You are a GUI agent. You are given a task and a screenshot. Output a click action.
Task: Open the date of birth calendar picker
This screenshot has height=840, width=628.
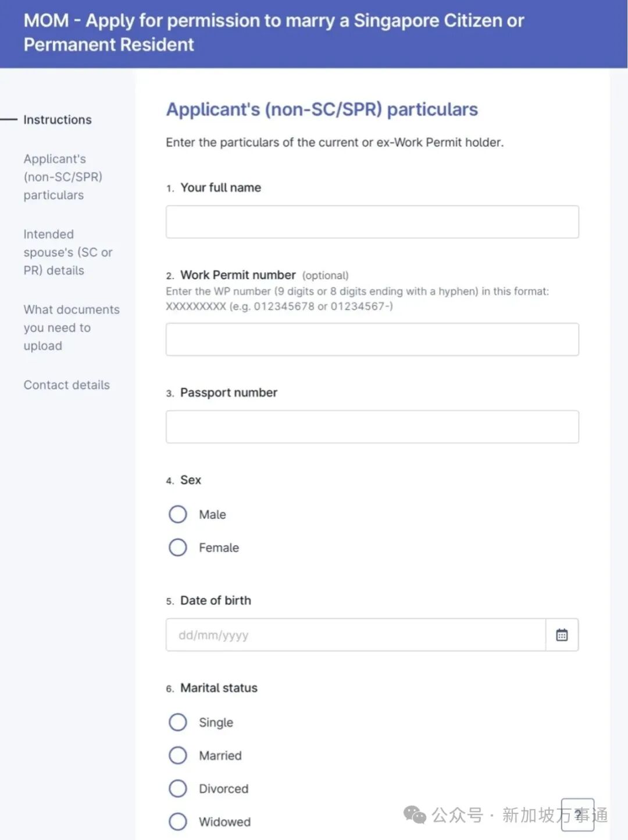click(x=562, y=635)
